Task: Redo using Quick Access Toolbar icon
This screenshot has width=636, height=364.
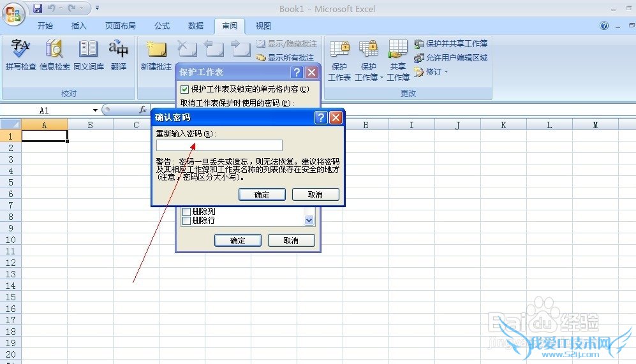Action: [72, 8]
